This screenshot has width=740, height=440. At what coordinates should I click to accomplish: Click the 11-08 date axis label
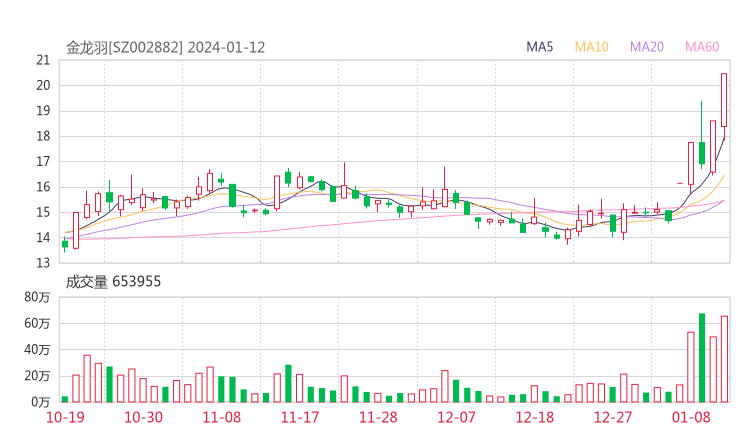pos(221,417)
